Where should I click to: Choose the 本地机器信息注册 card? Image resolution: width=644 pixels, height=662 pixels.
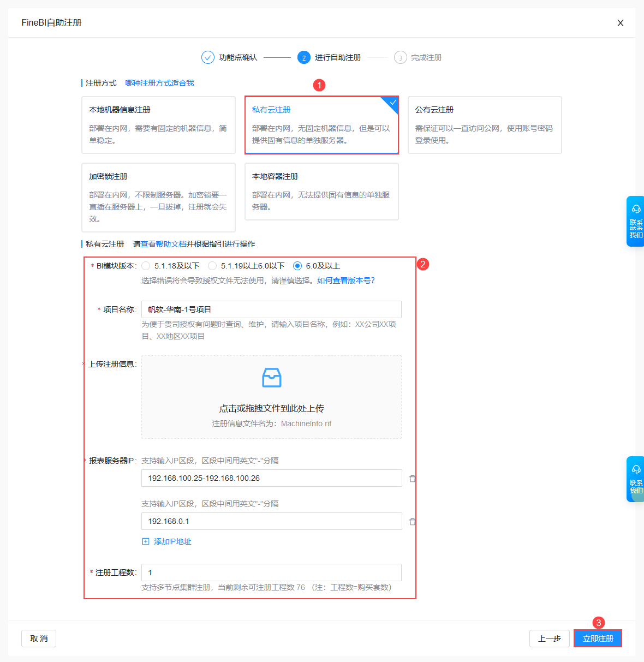pos(158,125)
